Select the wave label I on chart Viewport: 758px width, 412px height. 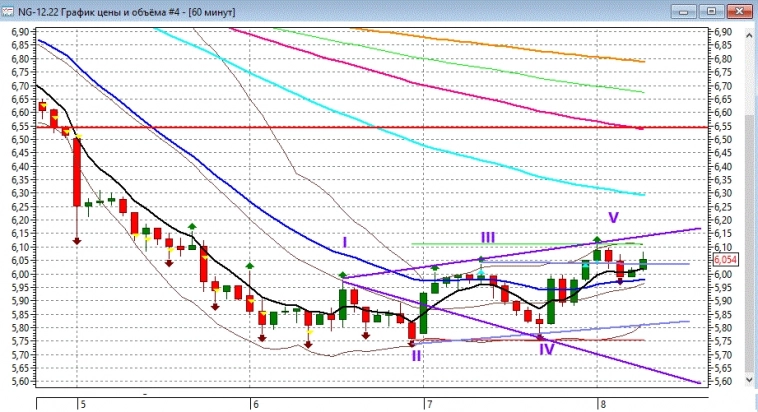(344, 242)
